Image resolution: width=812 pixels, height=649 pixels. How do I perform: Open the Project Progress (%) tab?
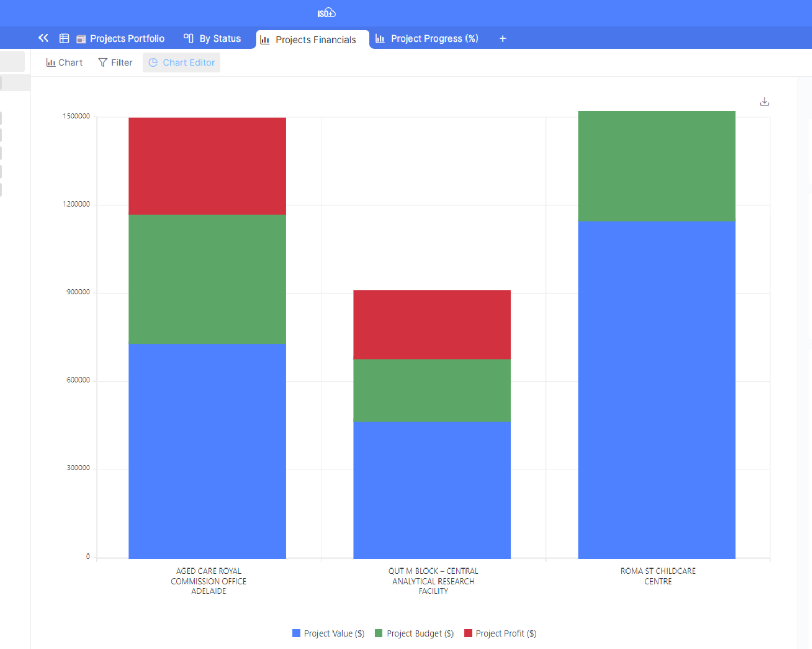434,39
